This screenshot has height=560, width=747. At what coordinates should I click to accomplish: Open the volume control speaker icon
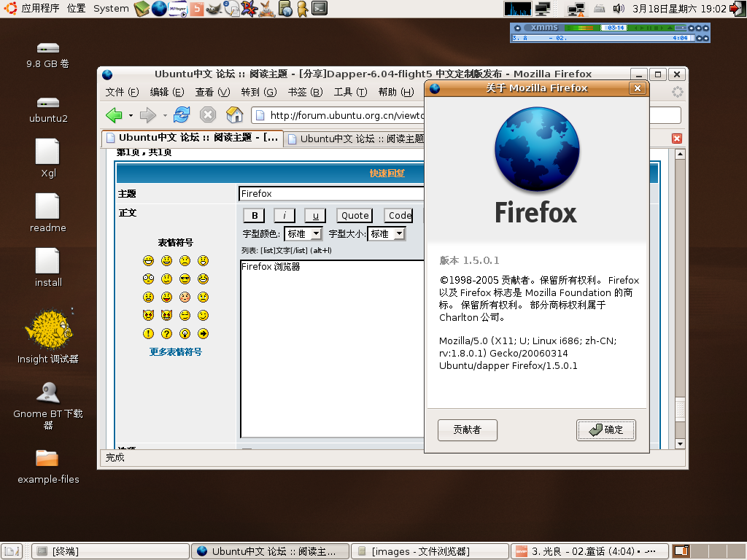(619, 9)
